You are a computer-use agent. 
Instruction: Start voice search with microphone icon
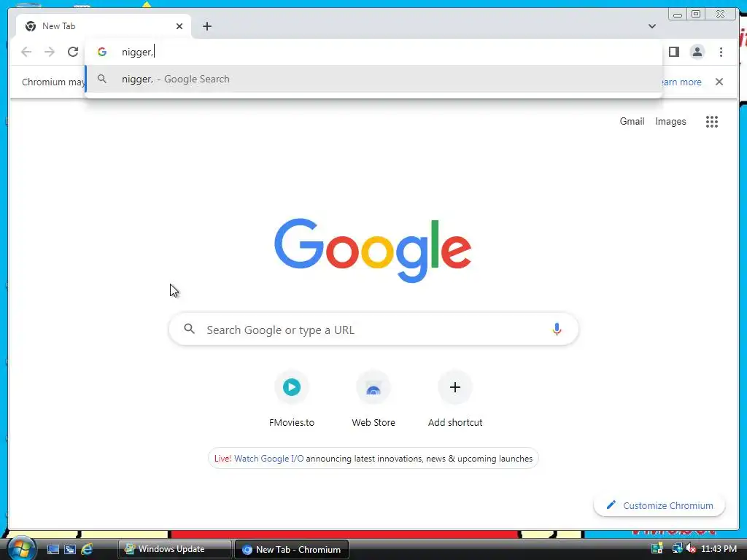point(557,329)
